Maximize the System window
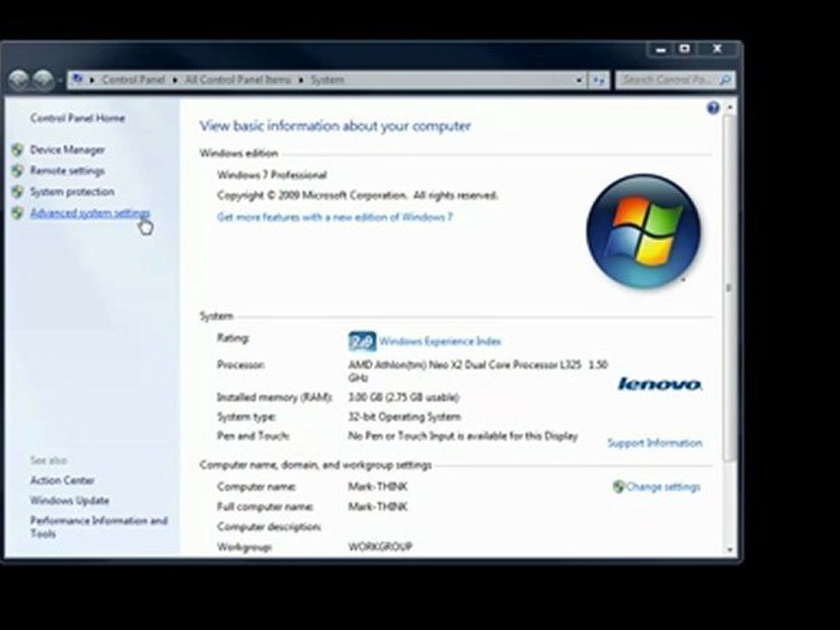The height and width of the screenshot is (630, 840). coord(684,49)
